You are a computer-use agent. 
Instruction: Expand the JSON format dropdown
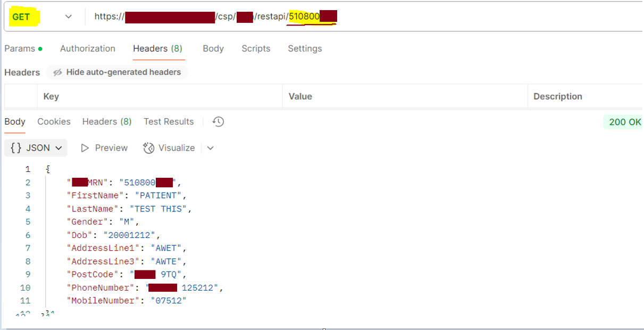point(36,148)
